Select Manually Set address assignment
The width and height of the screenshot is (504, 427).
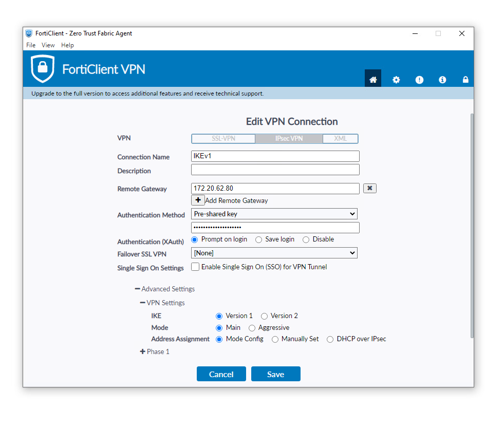pos(275,340)
